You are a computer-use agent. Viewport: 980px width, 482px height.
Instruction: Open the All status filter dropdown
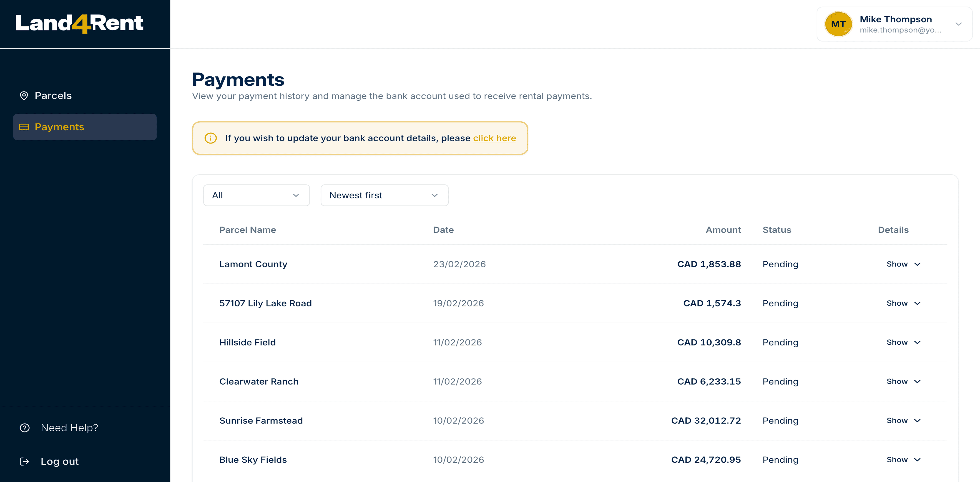256,195
